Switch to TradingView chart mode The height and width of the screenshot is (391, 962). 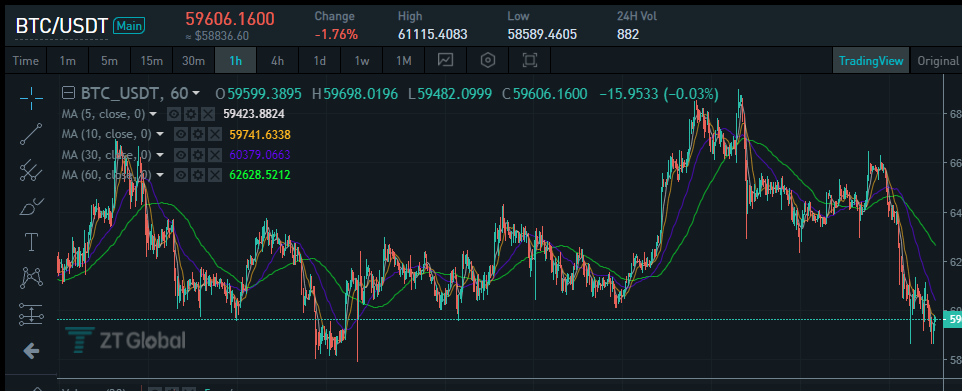point(871,60)
